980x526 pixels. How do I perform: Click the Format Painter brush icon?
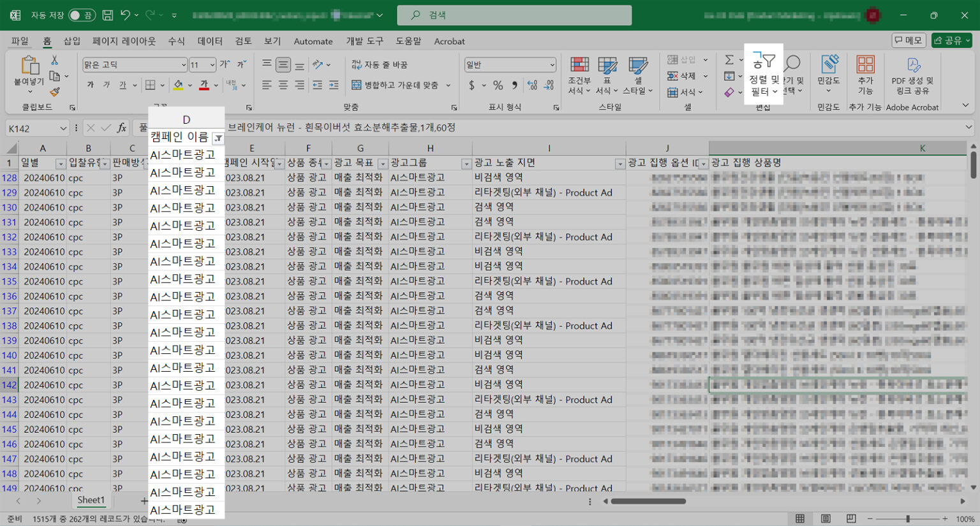[54, 92]
